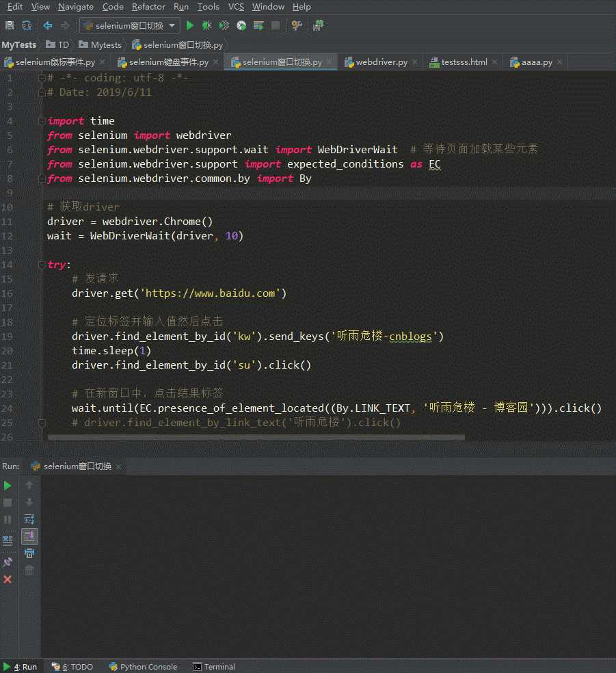Open the 6: TODO tool window
The width and height of the screenshot is (616, 673).
(x=72, y=667)
